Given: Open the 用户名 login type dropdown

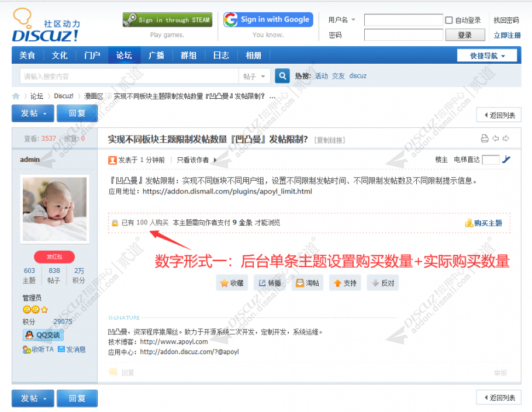Looking at the screenshot, I should coord(353,20).
